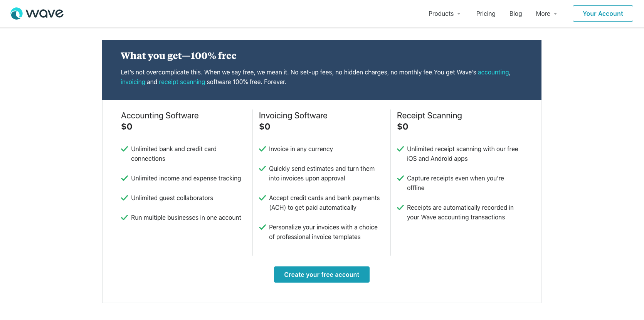Image resolution: width=644 pixels, height=320 pixels.
Task: Click checkmark beside Unlimited guest collaborators
Action: (x=124, y=198)
